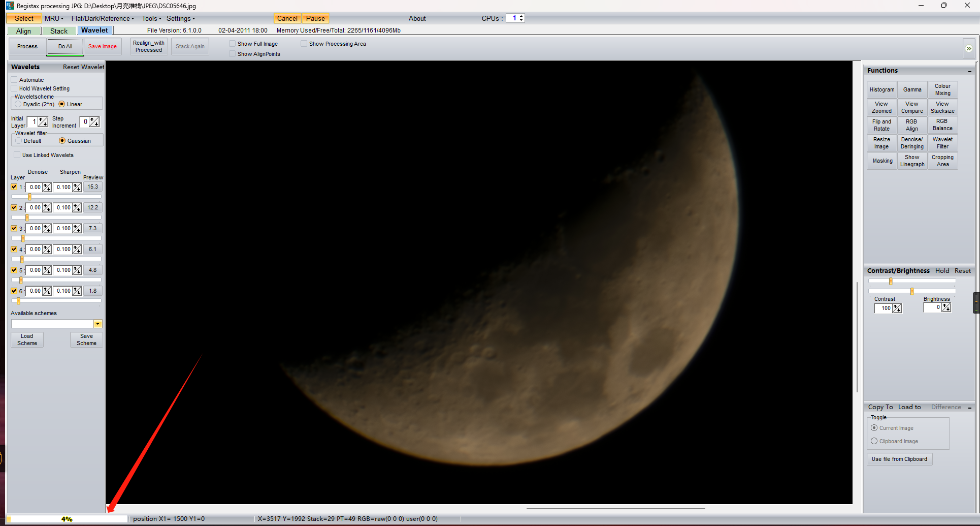Switch to the Stack tab
Viewport: 980px width, 526px height.
pos(59,31)
